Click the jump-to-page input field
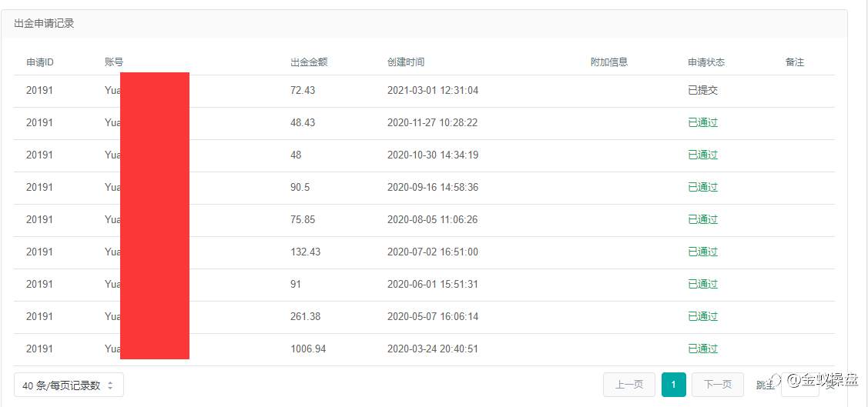This screenshot has height=407, width=868. click(800, 385)
